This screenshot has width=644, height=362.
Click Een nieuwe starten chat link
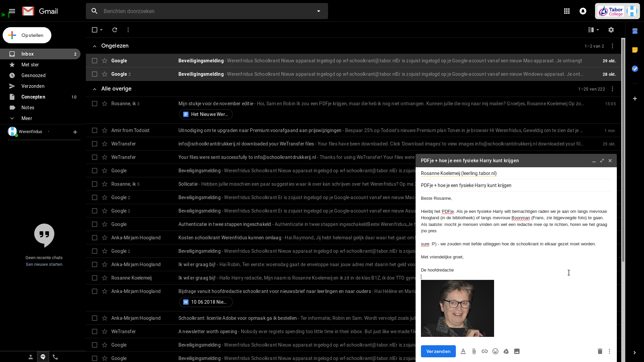tap(44, 264)
